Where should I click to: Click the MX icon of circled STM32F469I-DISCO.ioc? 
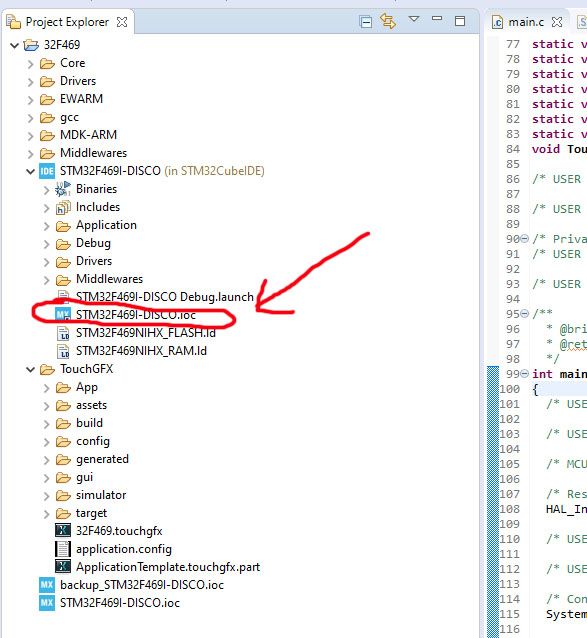pos(63,315)
